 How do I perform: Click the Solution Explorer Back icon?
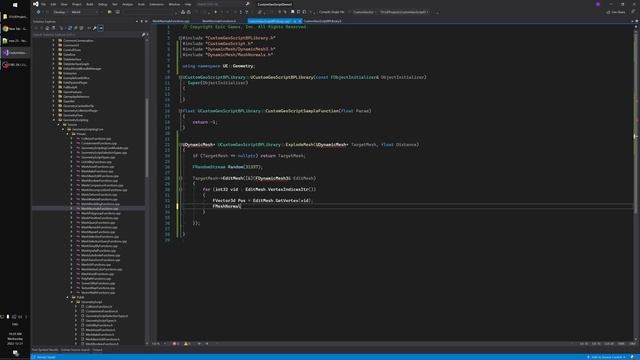(x=36, y=28)
